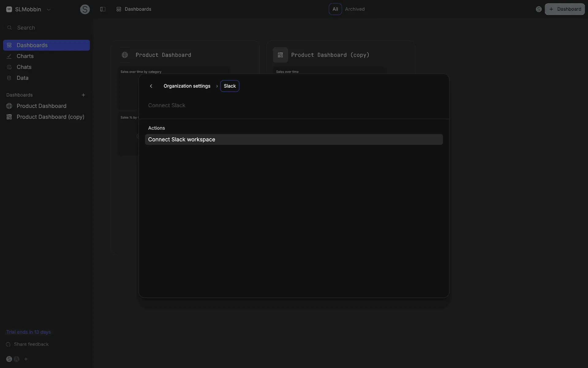The image size is (588, 368).
Task: Open Product Dashboard (copy) in sidebar list
Action: (50, 117)
